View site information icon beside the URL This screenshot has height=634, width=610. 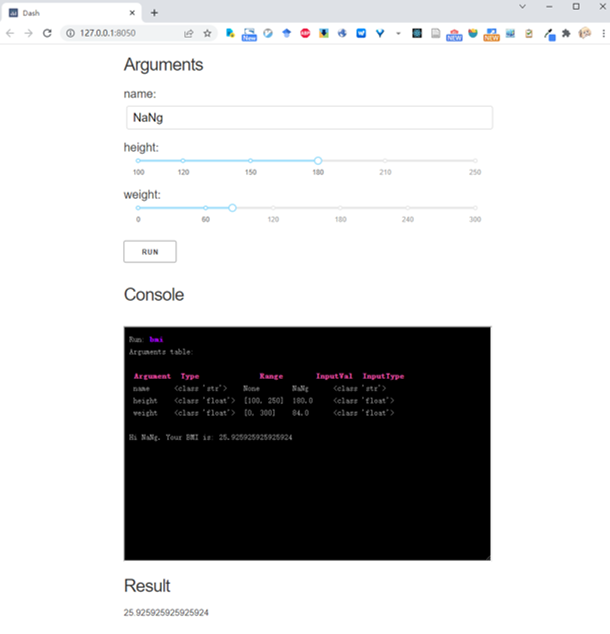[x=70, y=33]
